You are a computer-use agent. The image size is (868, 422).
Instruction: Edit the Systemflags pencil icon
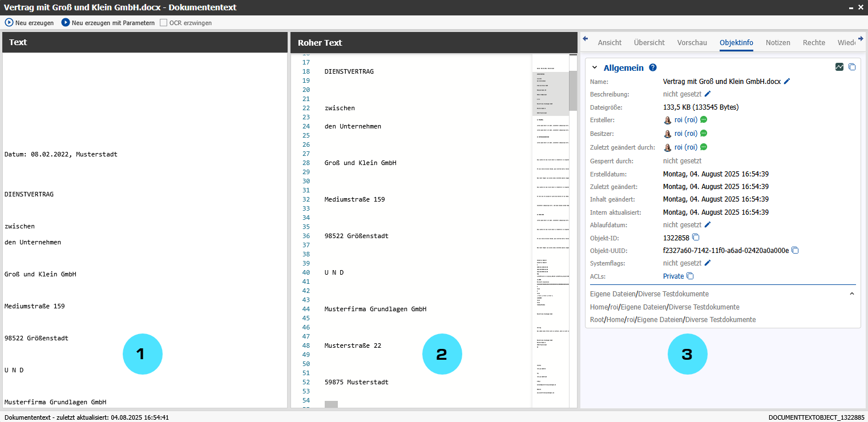(x=708, y=263)
